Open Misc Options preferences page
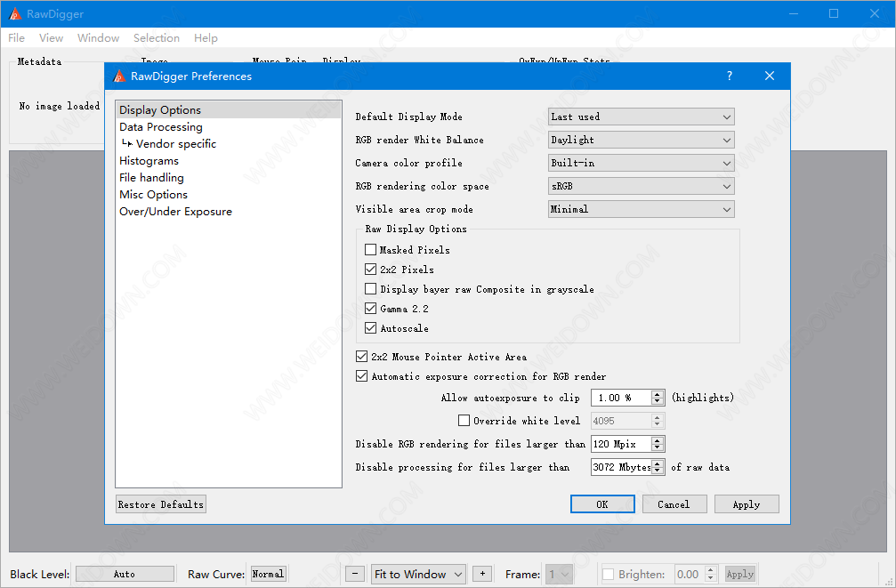The image size is (896, 588). tap(229, 194)
